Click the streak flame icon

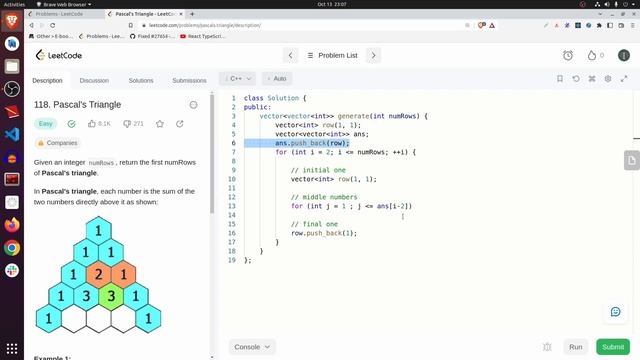591,55
